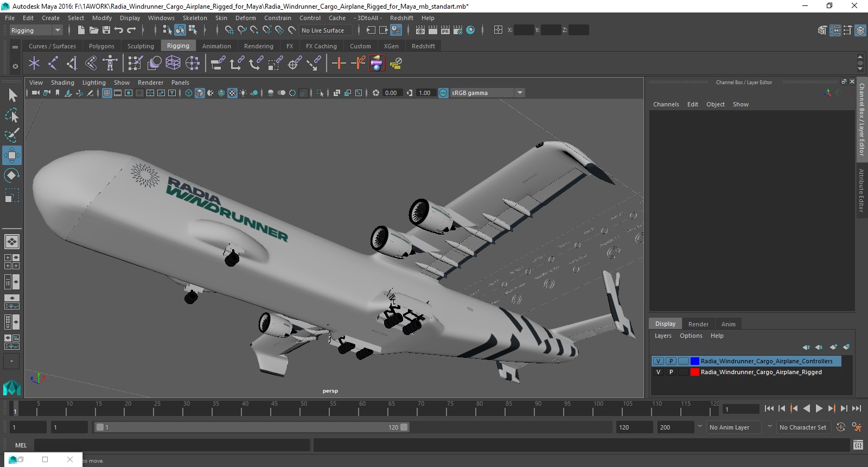Open the Deform menu
The height and width of the screenshot is (467, 868).
tap(245, 18)
